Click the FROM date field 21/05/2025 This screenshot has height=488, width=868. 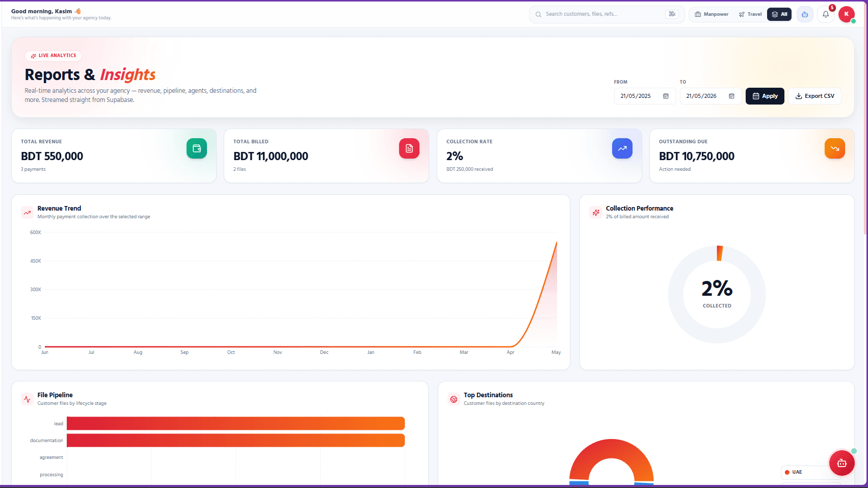[645, 96]
